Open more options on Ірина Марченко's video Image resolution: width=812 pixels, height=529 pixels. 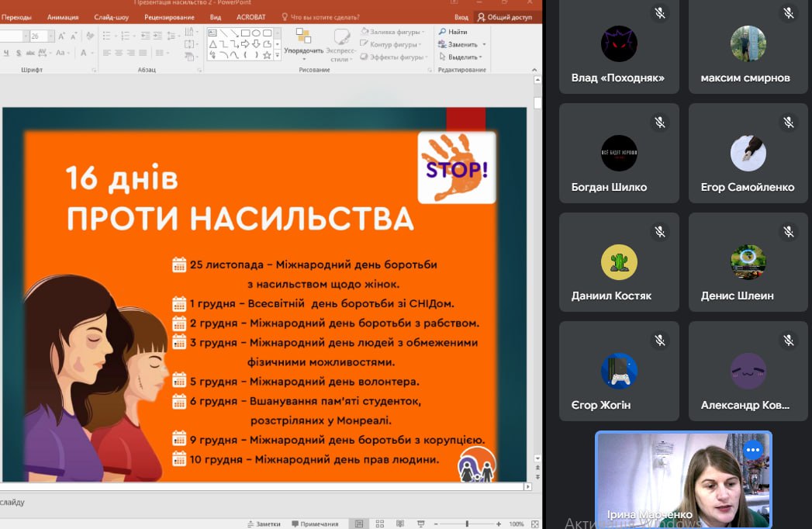coord(753,450)
